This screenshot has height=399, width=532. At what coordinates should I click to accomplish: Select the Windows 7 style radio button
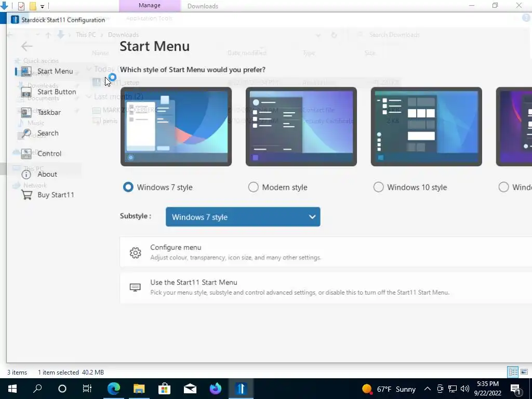click(128, 187)
